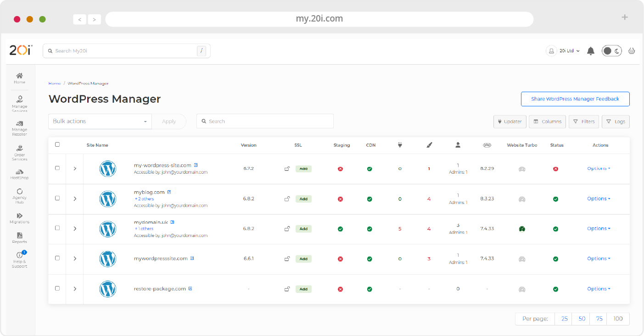Screen dimensions: 644x336
Task: Click '+2 others' link under myblog.com
Action: pos(144,199)
